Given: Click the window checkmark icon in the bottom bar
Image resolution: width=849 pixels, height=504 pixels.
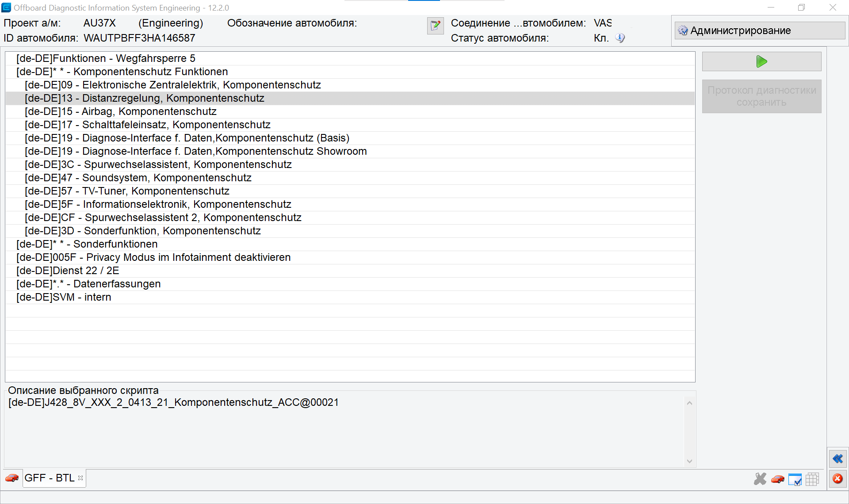Looking at the screenshot, I should coord(795,479).
